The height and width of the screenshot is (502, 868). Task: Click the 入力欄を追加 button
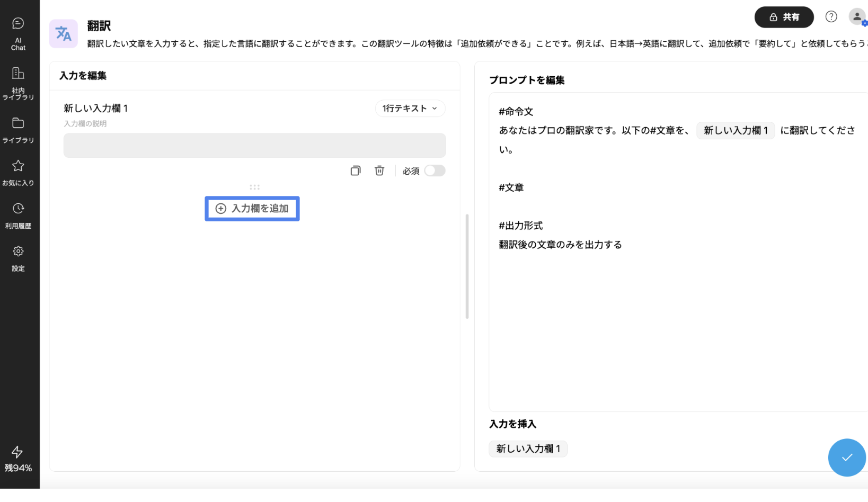point(252,209)
